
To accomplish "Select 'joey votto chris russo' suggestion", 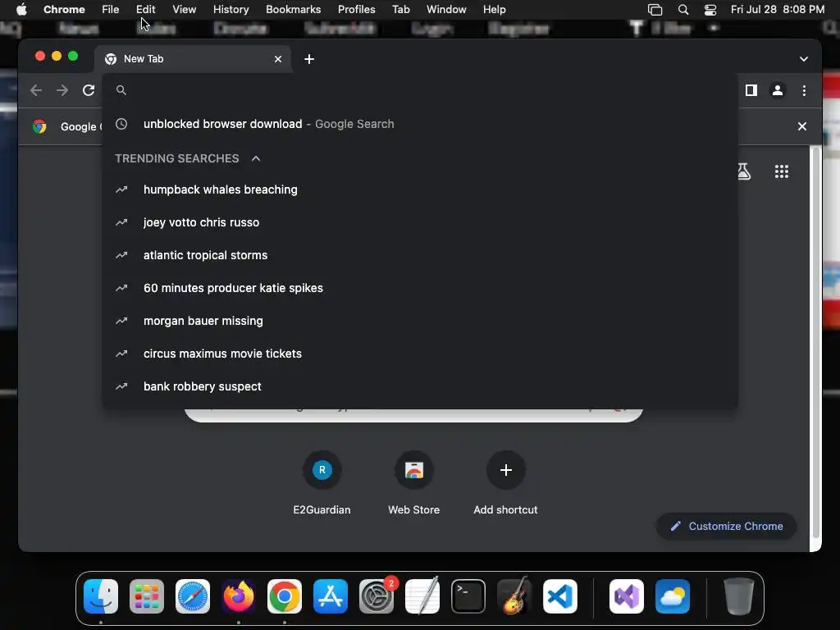I will (420, 222).
